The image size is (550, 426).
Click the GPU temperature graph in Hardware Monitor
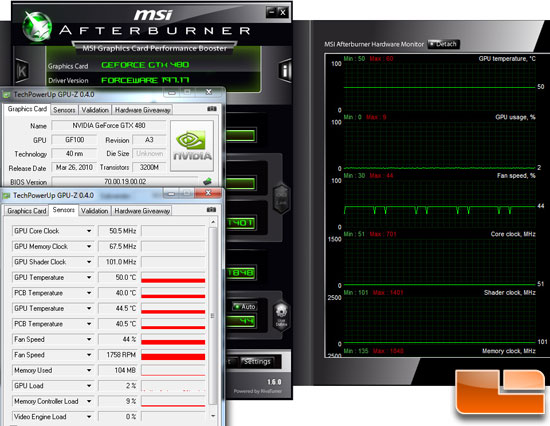click(x=440, y=87)
